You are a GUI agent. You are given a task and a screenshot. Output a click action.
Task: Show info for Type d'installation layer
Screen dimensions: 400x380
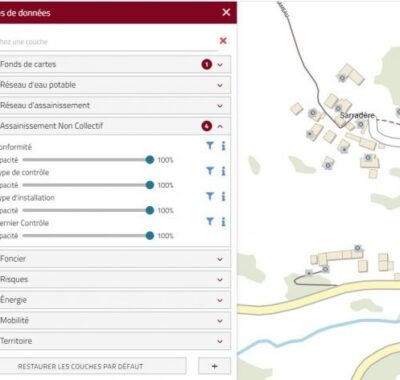tap(223, 196)
